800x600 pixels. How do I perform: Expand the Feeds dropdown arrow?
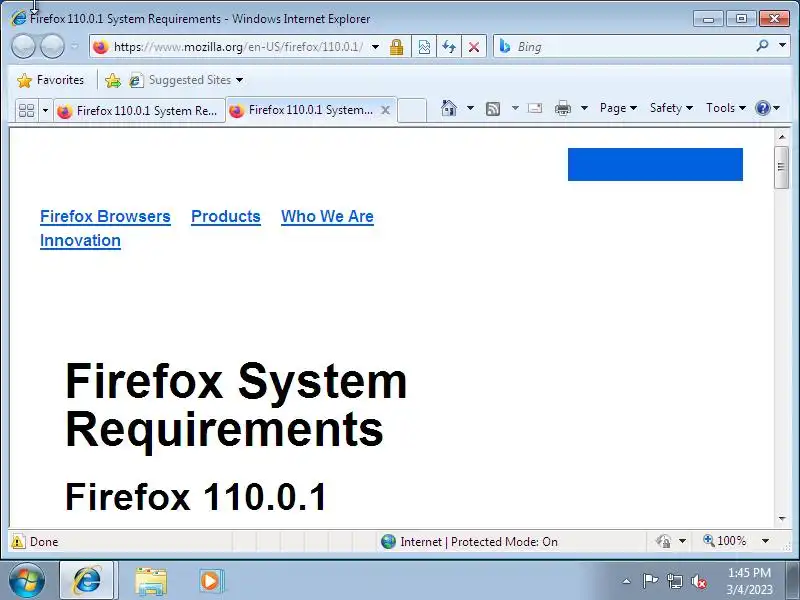tap(515, 108)
